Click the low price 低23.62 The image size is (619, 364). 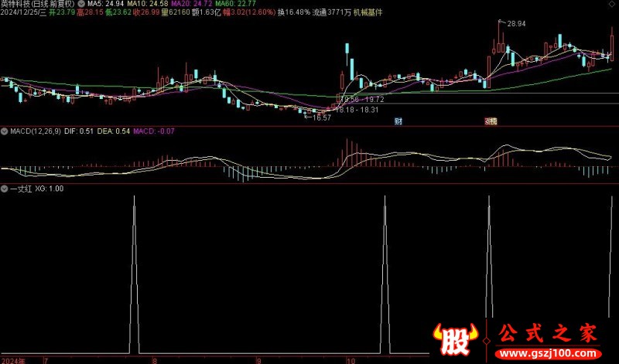(x=118, y=12)
